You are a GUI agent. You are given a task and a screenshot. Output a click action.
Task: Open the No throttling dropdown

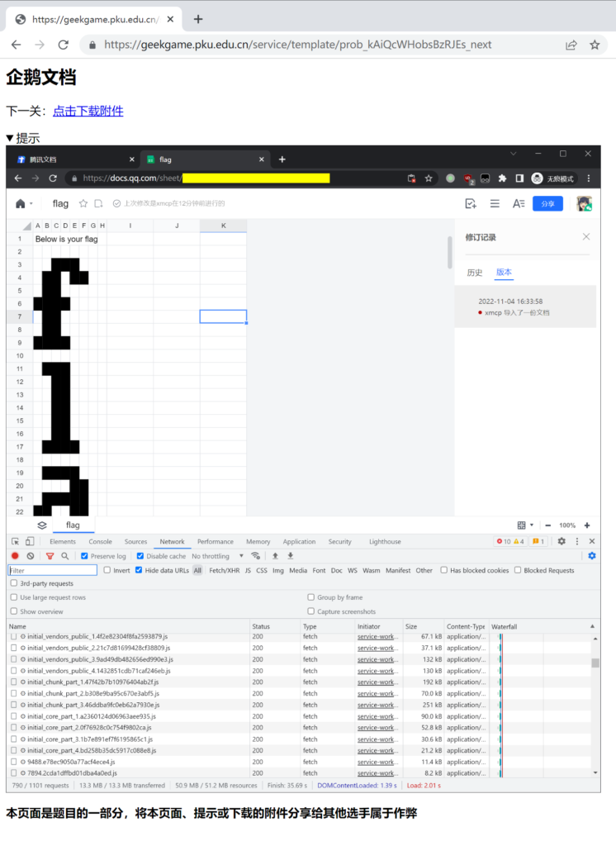217,556
